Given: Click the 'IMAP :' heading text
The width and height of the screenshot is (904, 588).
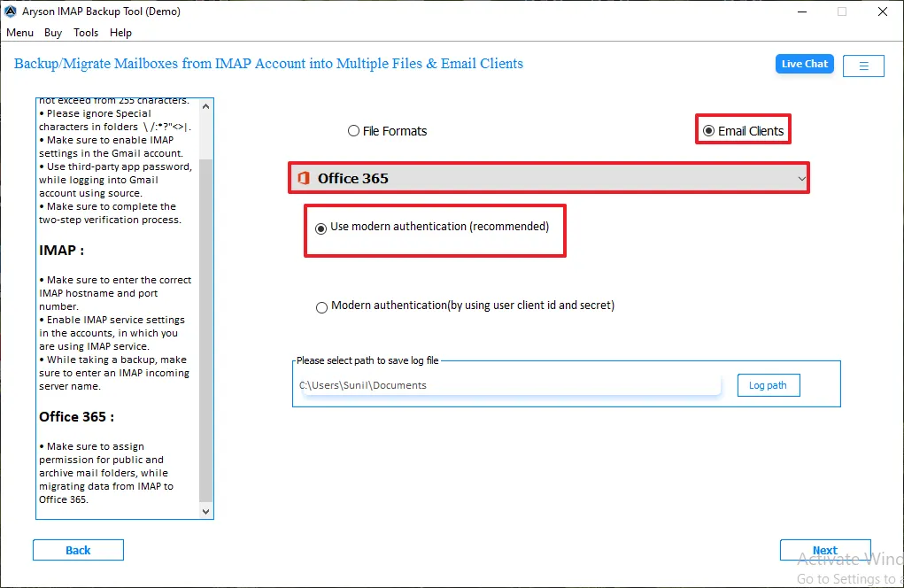Looking at the screenshot, I should click(62, 251).
